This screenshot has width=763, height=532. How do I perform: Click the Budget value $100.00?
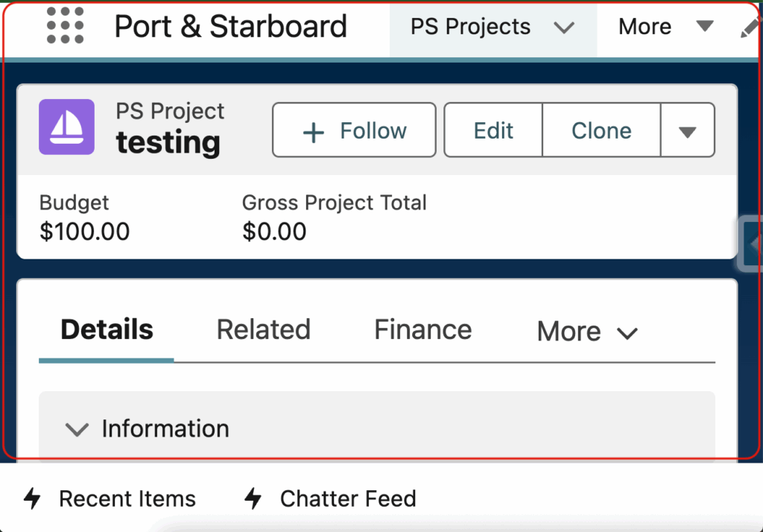click(84, 232)
